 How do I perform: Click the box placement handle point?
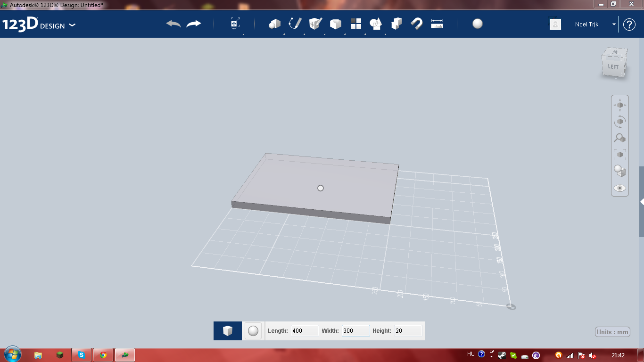click(x=321, y=188)
